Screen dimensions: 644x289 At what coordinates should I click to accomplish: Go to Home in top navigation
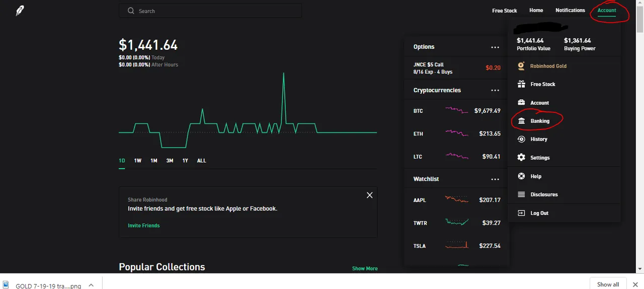tap(536, 10)
